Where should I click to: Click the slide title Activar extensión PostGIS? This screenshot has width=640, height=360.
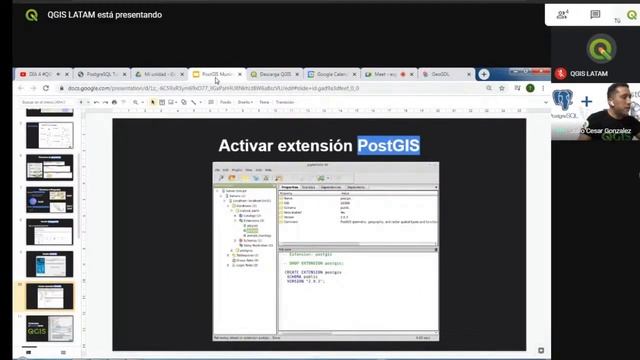tap(319, 146)
